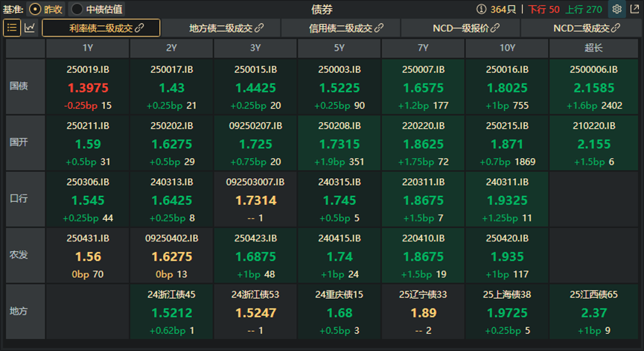Click the pop-out window icon
644x351 pixels.
(x=634, y=10)
